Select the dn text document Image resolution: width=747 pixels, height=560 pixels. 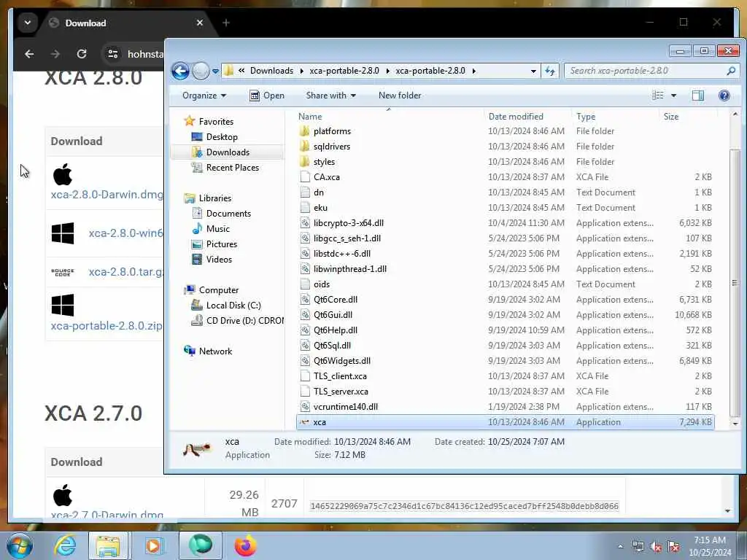[318, 192]
